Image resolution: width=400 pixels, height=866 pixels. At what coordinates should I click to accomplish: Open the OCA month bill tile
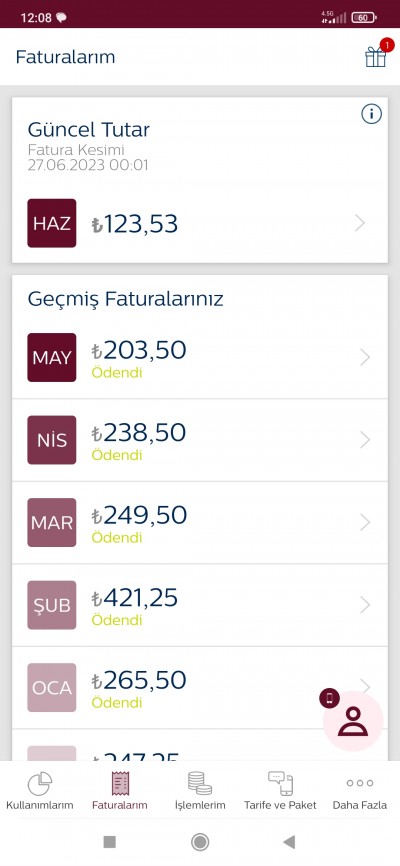52,688
